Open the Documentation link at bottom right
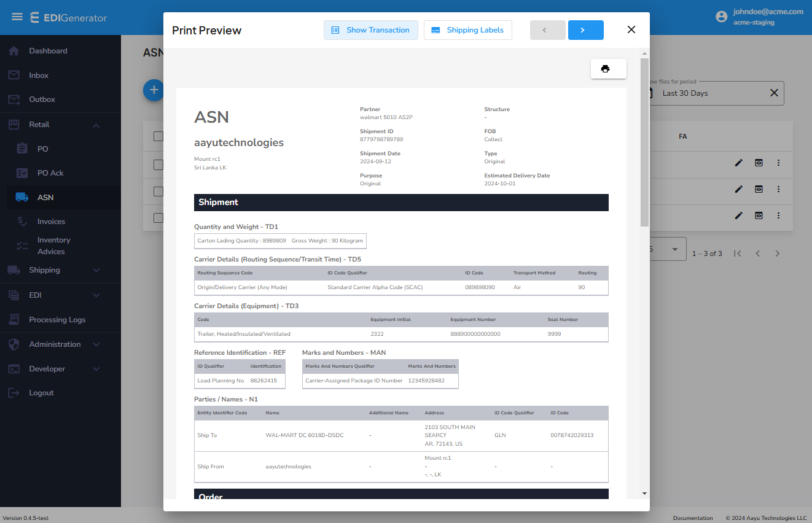Screen dimensions: 812x523 point(693,517)
